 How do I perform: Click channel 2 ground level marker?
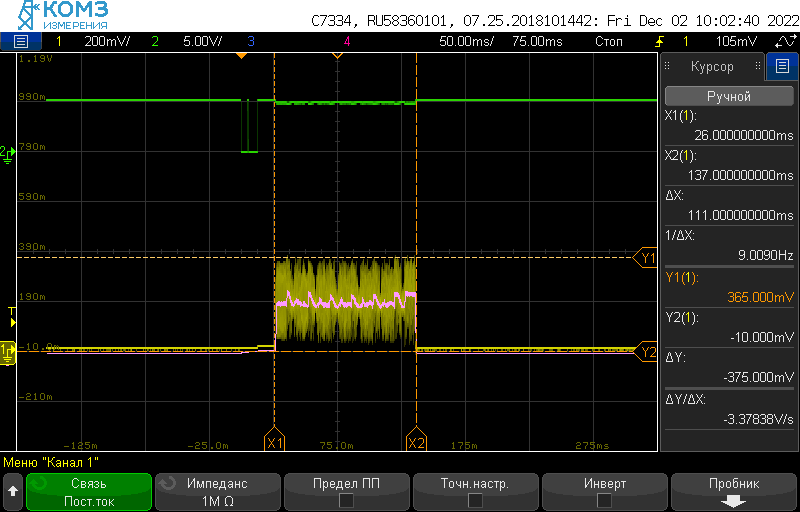(x=7, y=153)
